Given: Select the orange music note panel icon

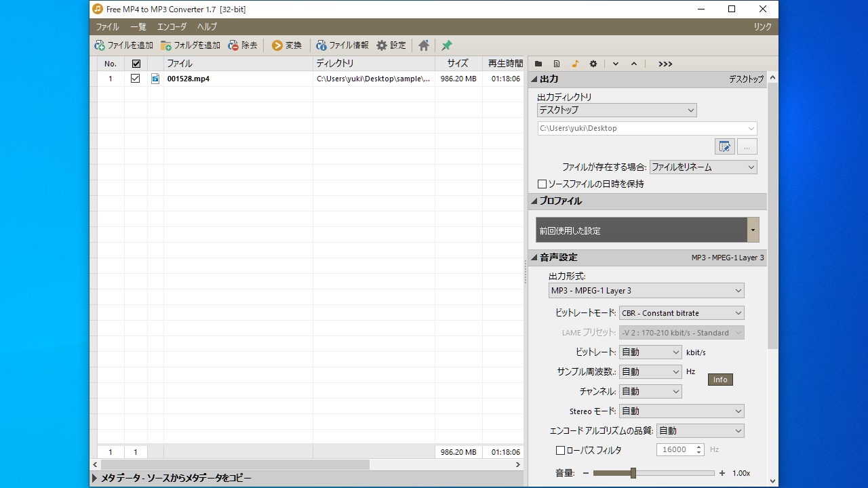Looking at the screenshot, I should (x=575, y=64).
